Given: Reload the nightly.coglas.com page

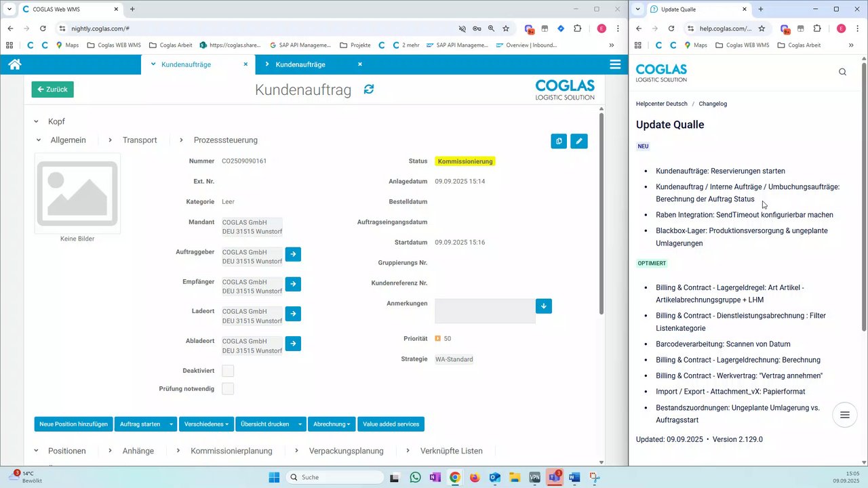Looking at the screenshot, I should point(43,28).
